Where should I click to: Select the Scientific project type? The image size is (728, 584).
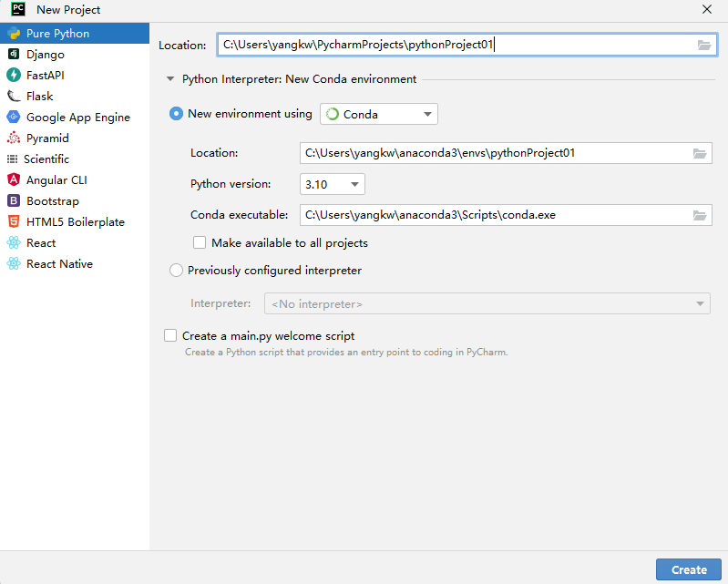tap(46, 159)
